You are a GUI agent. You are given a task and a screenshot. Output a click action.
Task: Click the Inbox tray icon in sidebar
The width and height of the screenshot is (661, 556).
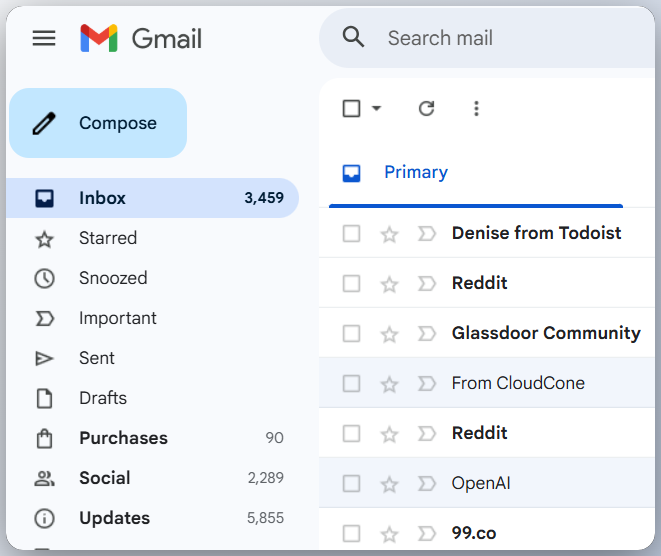pyautogui.click(x=44, y=198)
